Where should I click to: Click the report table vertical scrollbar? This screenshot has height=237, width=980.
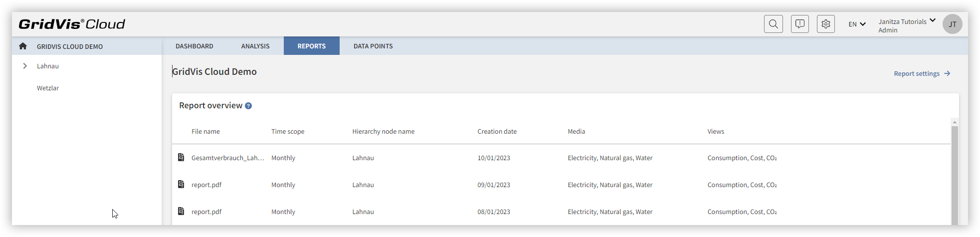955,175
